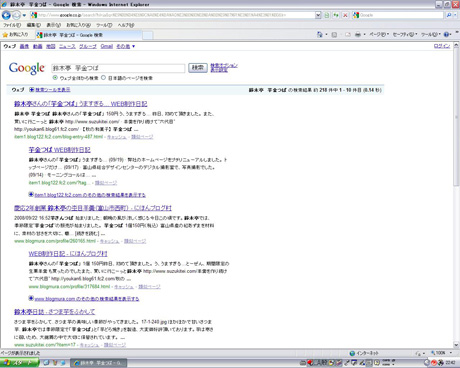Open the Favorites star button
The height and width of the screenshot is (368, 460).
click(x=15, y=34)
